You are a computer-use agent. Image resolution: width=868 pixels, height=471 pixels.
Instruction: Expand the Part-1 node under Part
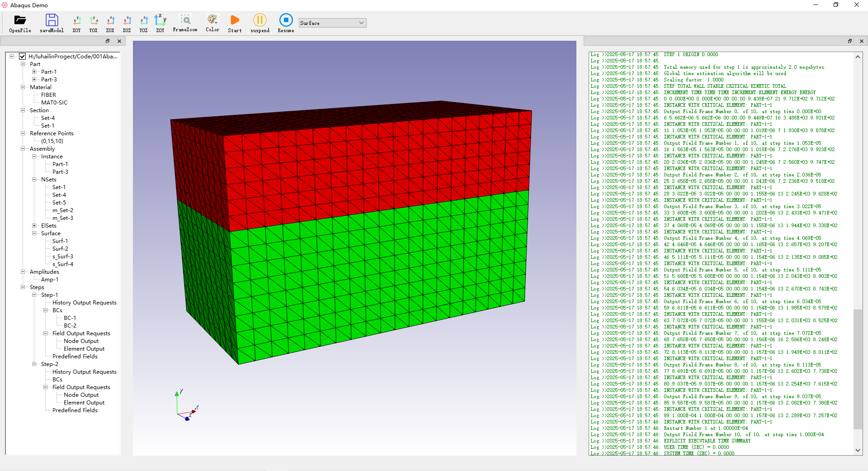click(34, 72)
